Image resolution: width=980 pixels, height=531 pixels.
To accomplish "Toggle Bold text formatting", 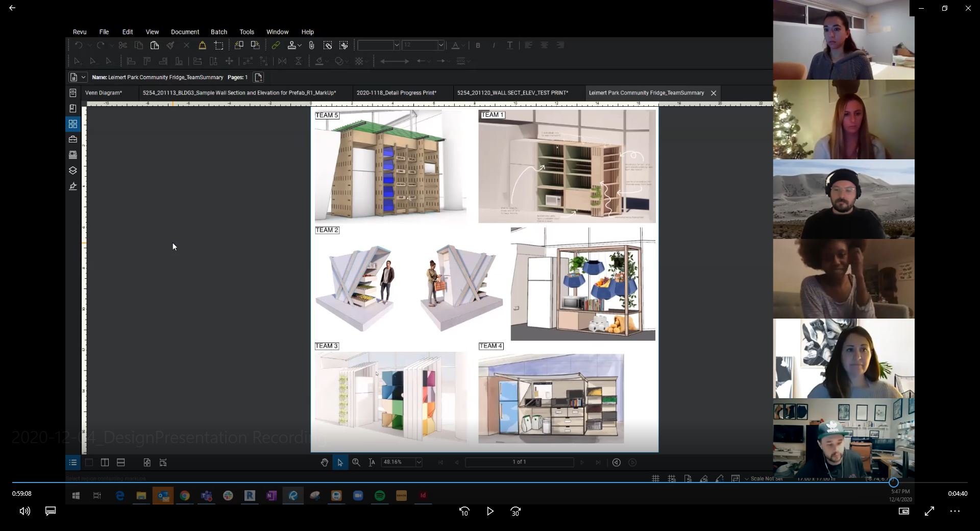I will click(x=478, y=45).
